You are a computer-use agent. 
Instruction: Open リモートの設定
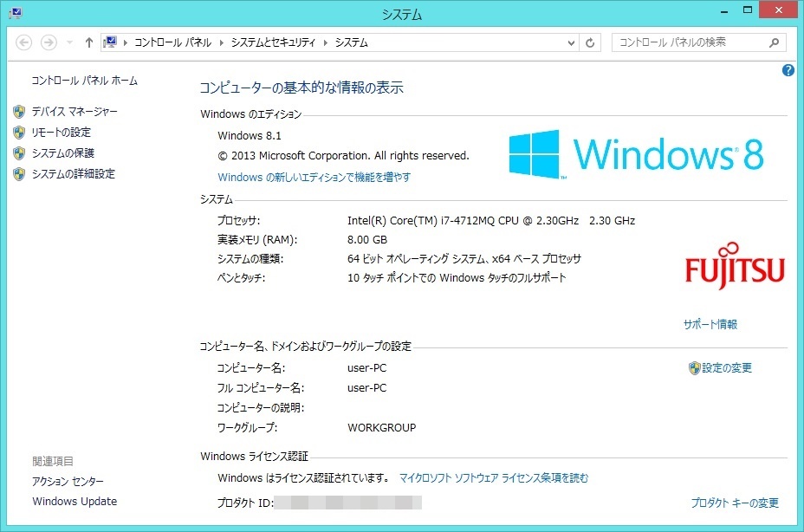click(61, 133)
